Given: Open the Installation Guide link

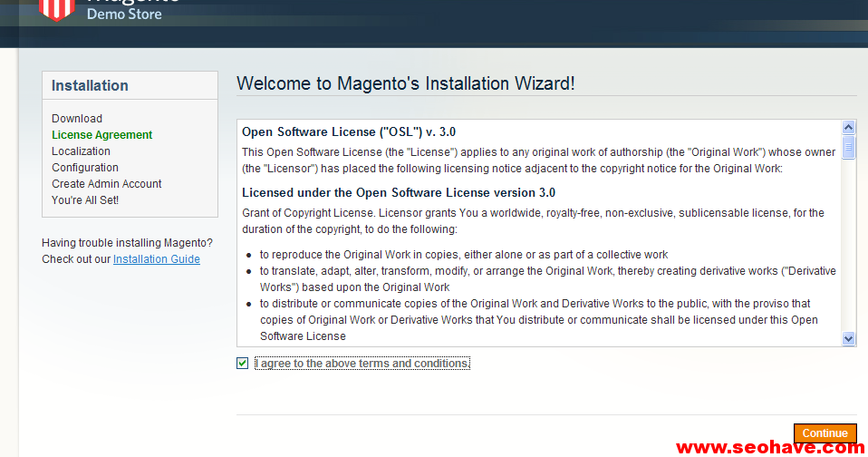Looking at the screenshot, I should pos(157,259).
